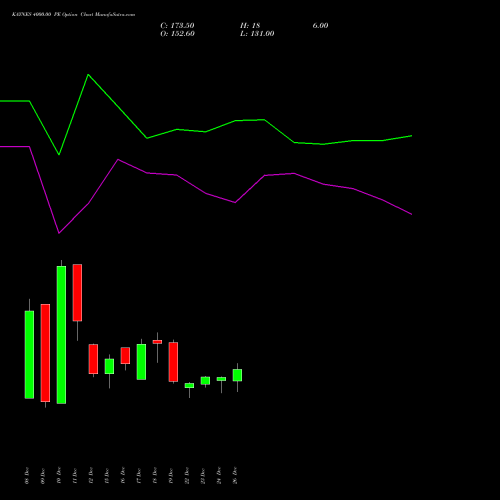Image resolution: width=500 pixels, height=500 pixels.
Task: Select the tall green candle above 10 Dec
Action: click(x=61, y=335)
